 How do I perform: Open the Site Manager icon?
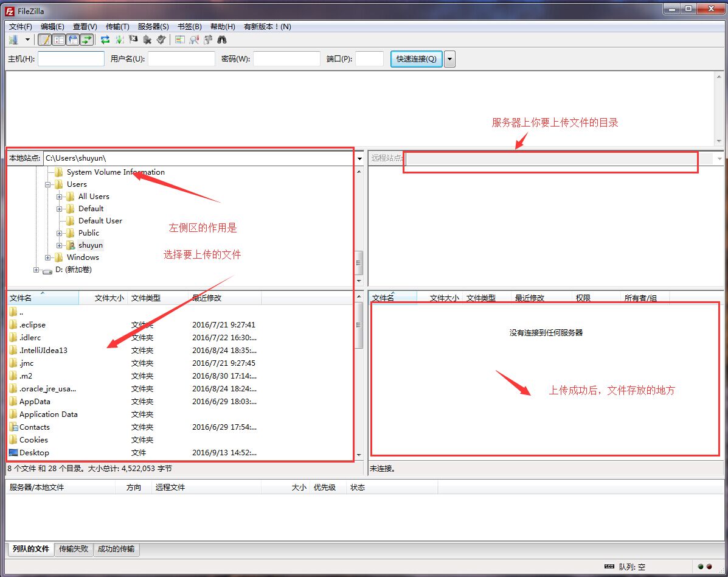coord(13,40)
